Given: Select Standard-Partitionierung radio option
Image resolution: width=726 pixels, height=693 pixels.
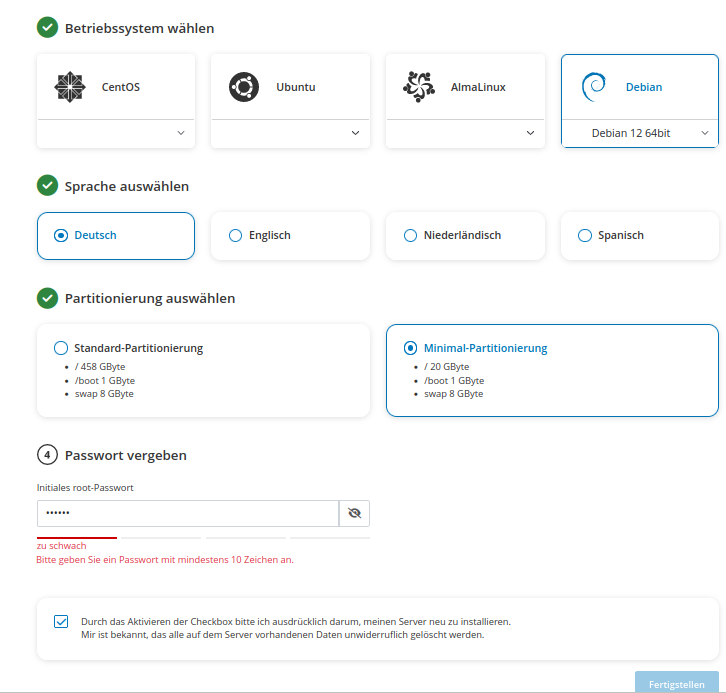Looking at the screenshot, I should pyautogui.click(x=61, y=348).
